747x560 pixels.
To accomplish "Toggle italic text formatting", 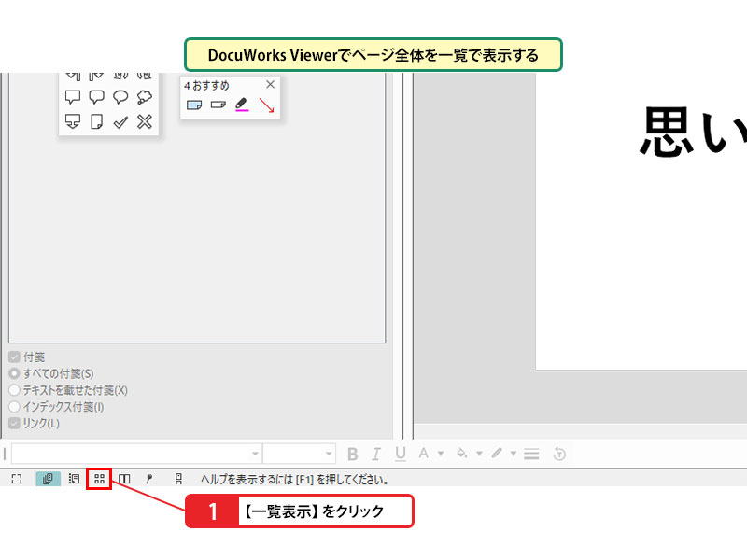I will 376,454.
